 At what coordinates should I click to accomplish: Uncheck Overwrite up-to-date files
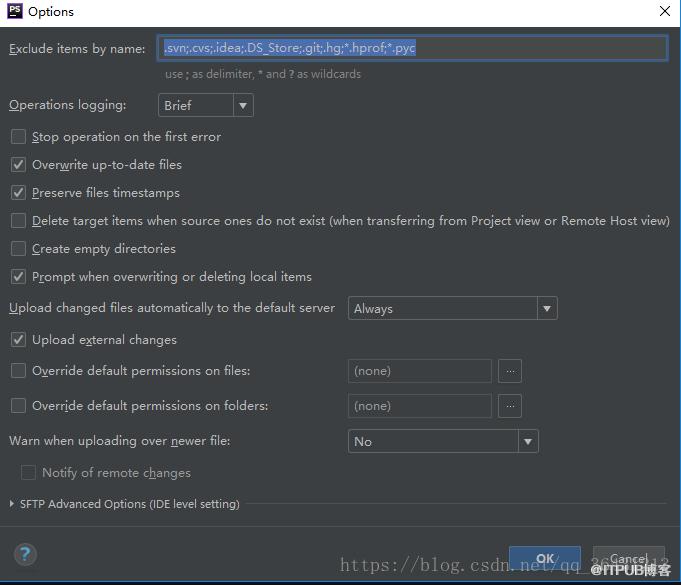click(18, 165)
